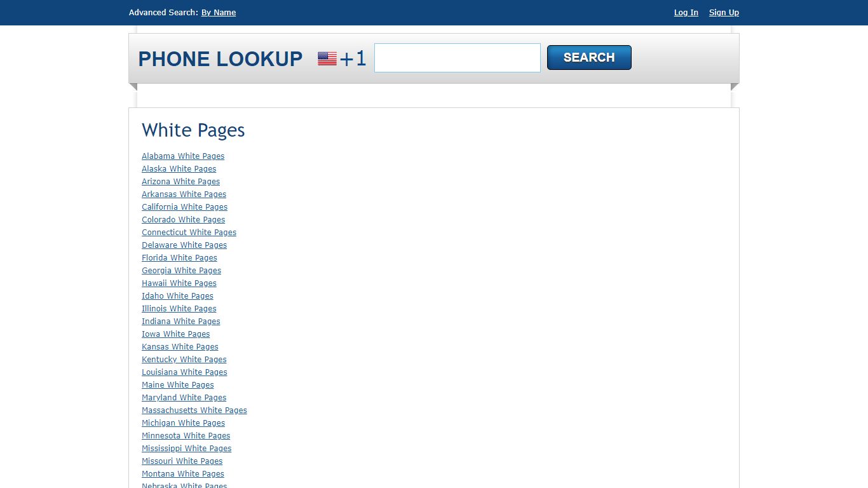This screenshot has height=488, width=868.
Task: Focus the phone number input field
Action: [x=458, y=58]
